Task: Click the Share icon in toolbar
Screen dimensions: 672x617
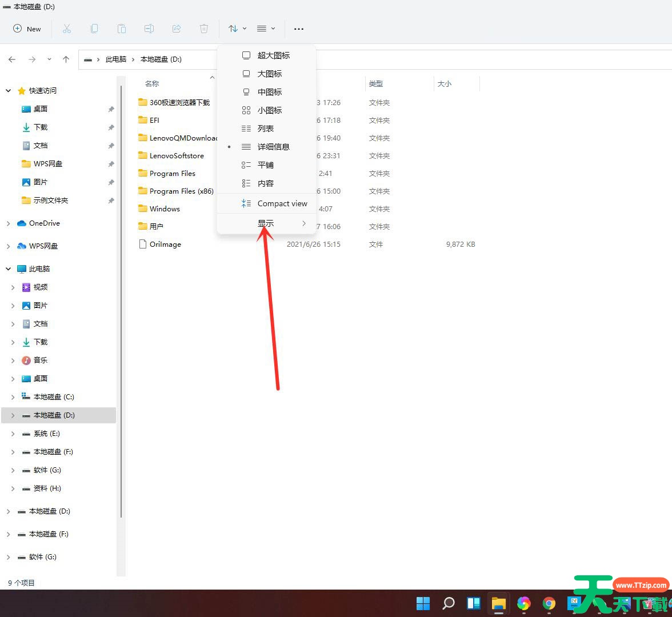Action: point(177,29)
